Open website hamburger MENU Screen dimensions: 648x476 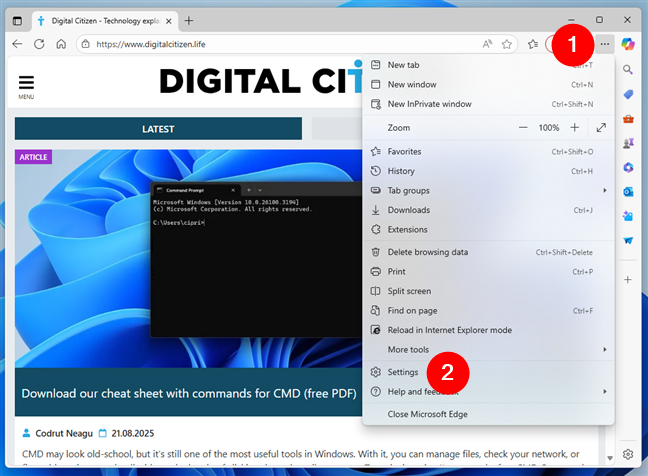click(26, 86)
